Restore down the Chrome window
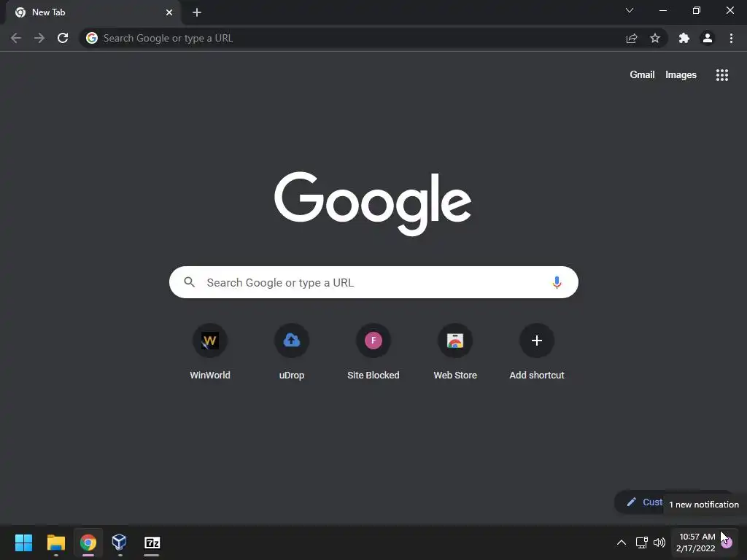This screenshot has height=560, width=747. click(696, 10)
